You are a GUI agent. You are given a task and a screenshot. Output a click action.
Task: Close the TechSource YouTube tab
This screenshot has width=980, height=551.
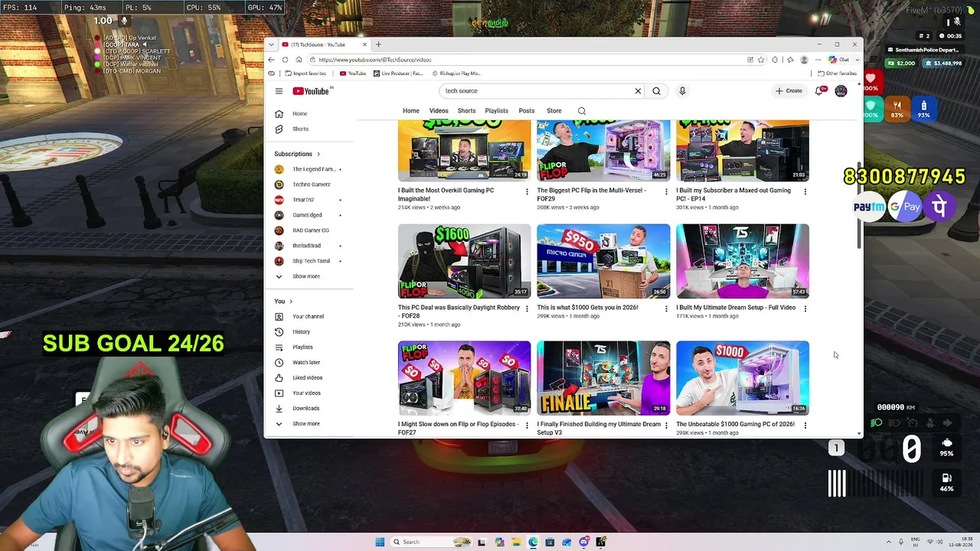[364, 44]
